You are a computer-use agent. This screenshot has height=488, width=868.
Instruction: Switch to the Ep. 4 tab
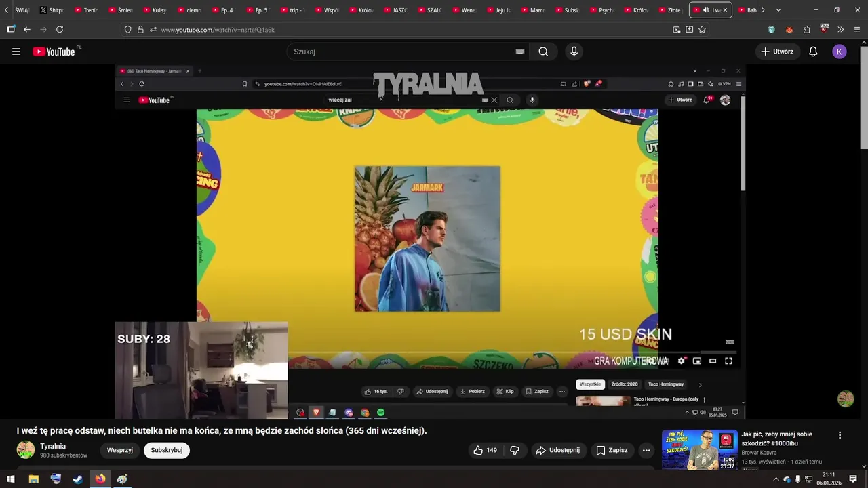223,10
